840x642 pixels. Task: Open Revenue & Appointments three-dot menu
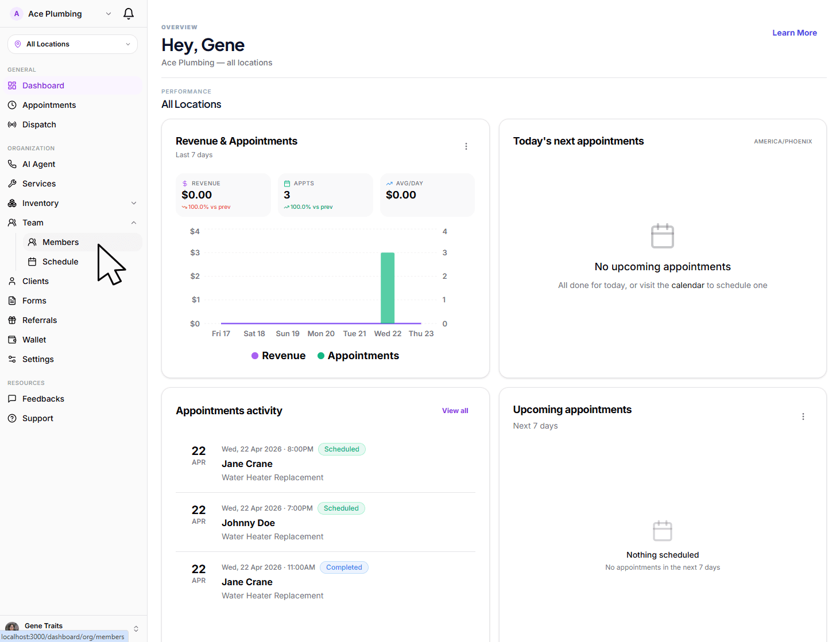[x=466, y=146]
